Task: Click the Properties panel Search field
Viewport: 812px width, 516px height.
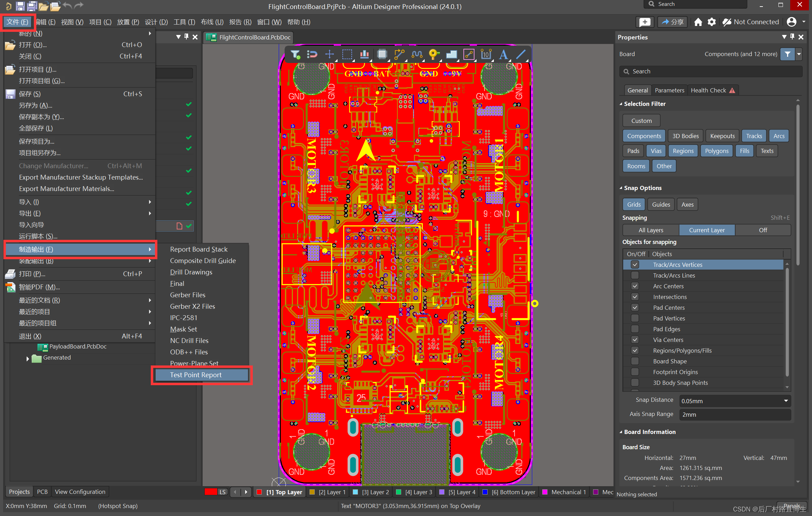Action: [711, 71]
